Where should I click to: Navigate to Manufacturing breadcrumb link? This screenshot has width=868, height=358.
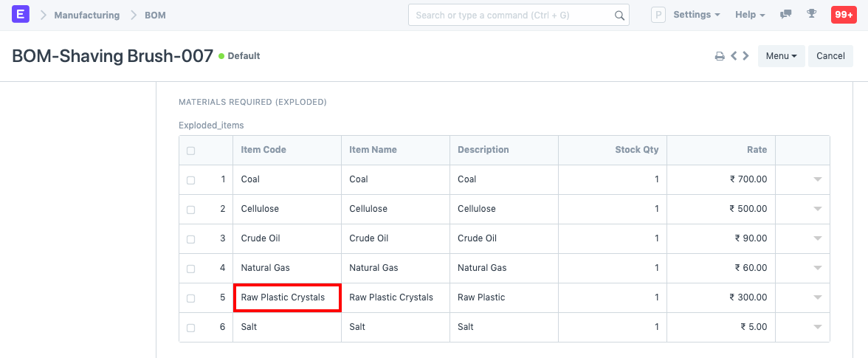coord(86,15)
